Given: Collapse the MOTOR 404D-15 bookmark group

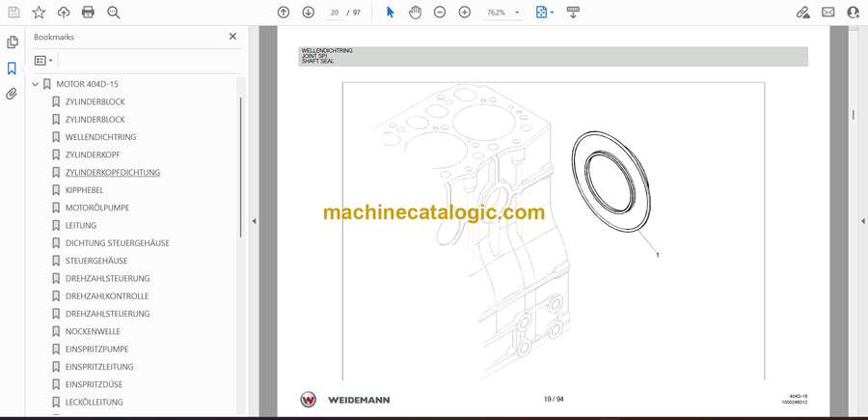Looking at the screenshot, I should click(x=36, y=84).
